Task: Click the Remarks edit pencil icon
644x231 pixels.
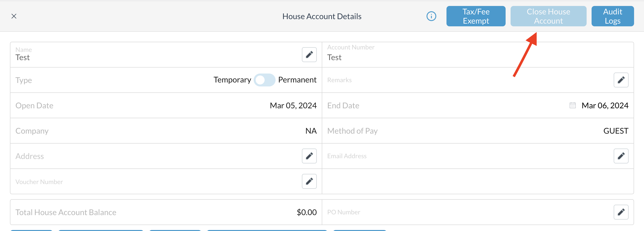Action: pos(621,80)
